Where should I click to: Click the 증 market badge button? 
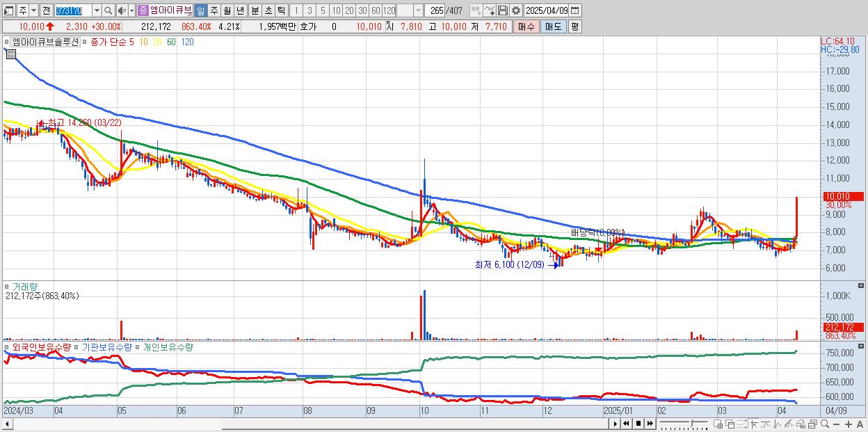click(x=142, y=10)
